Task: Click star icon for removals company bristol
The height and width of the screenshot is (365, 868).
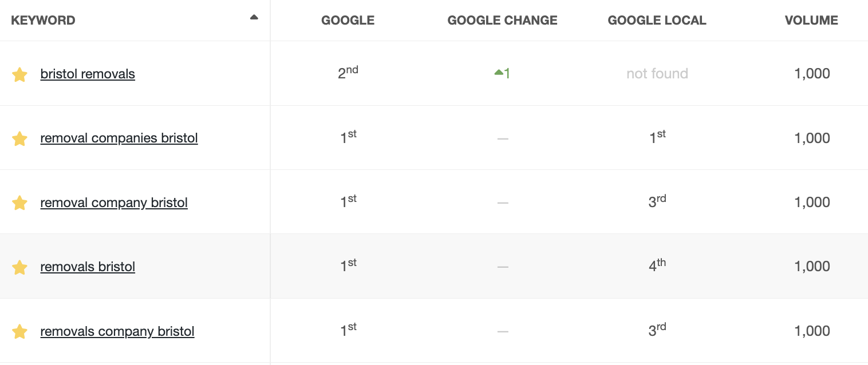Action: [x=19, y=332]
